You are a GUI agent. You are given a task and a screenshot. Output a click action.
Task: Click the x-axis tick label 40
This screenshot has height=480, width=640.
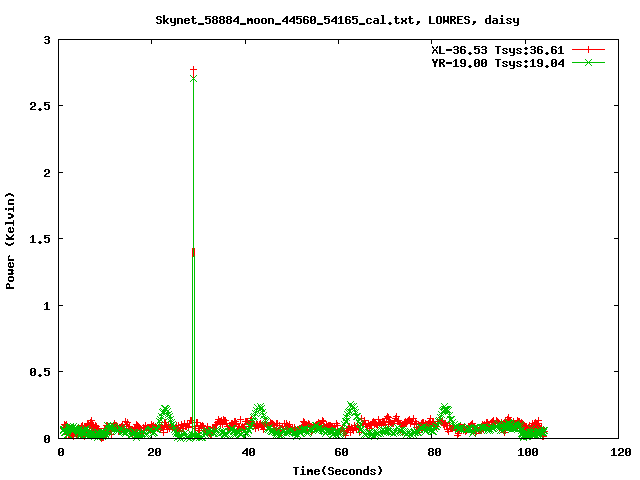[248, 452]
